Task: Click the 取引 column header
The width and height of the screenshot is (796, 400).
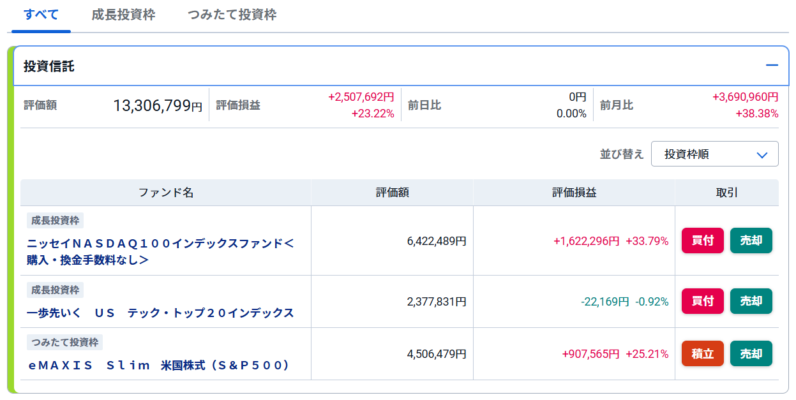Action: coord(727,192)
